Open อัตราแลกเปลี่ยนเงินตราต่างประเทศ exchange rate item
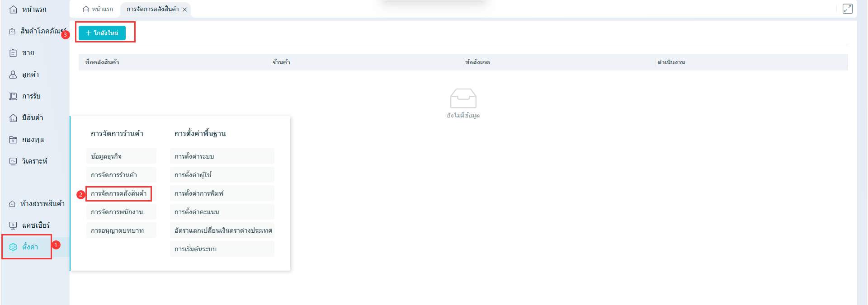This screenshot has height=305, width=868. tap(222, 230)
